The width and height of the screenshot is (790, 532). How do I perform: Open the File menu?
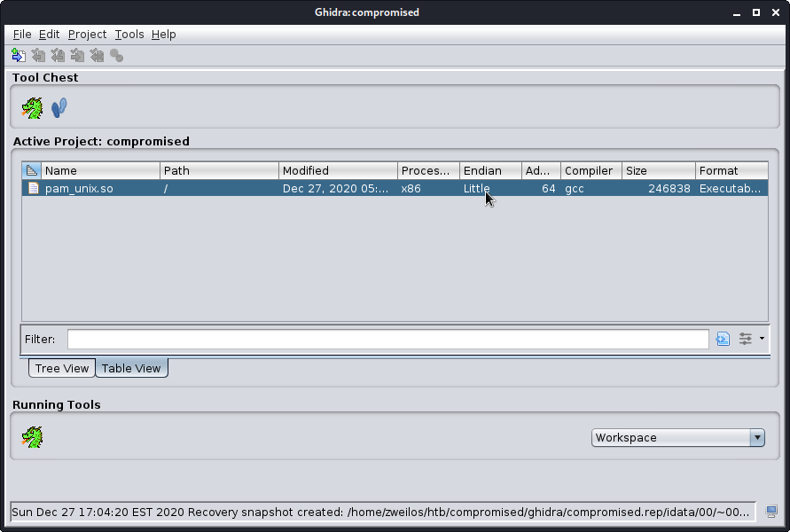pyautogui.click(x=21, y=34)
